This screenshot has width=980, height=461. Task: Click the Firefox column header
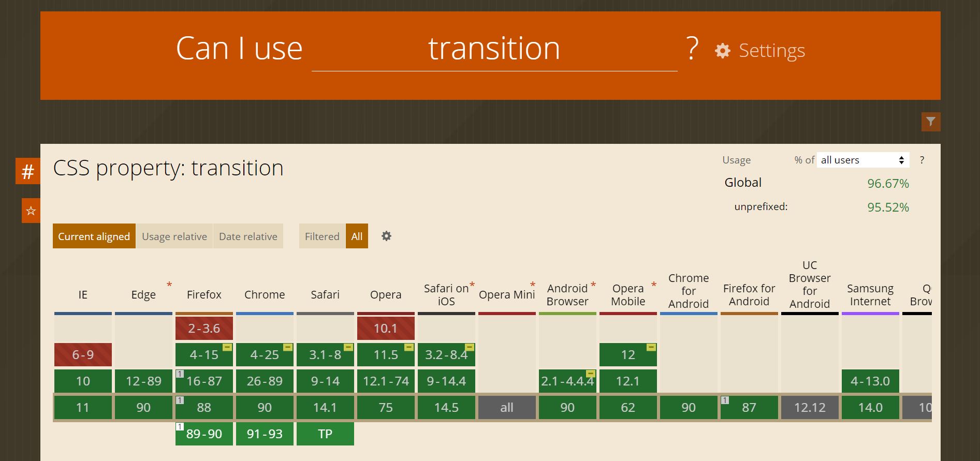[x=204, y=294]
